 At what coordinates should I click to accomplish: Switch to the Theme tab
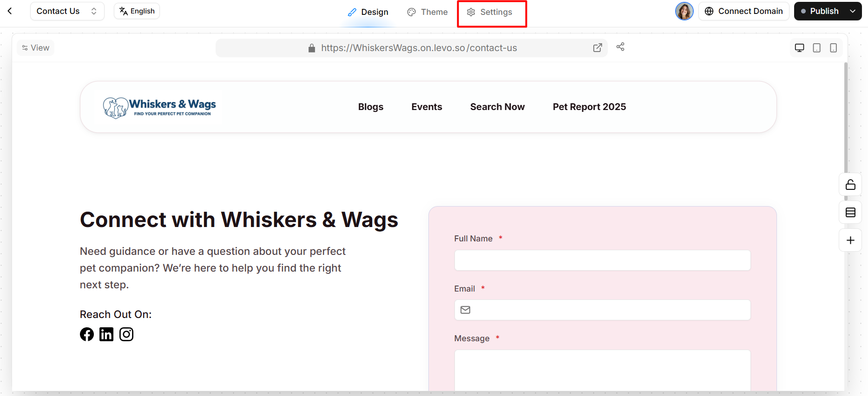[427, 12]
